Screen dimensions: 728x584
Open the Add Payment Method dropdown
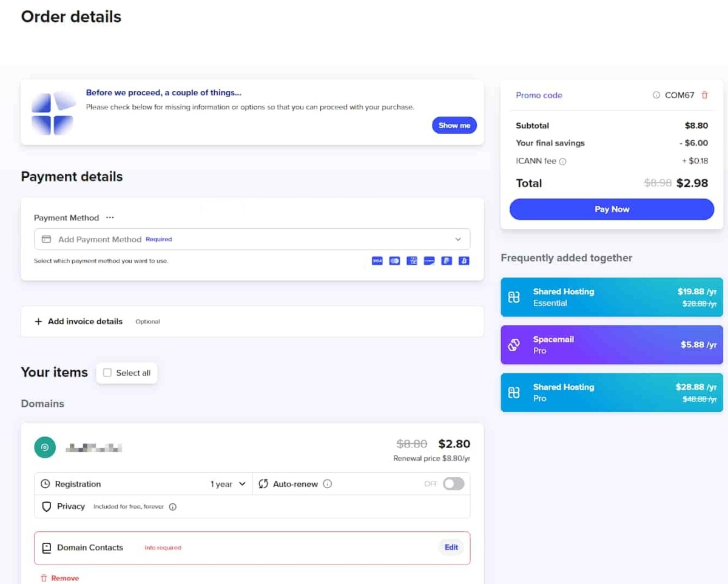click(x=252, y=239)
